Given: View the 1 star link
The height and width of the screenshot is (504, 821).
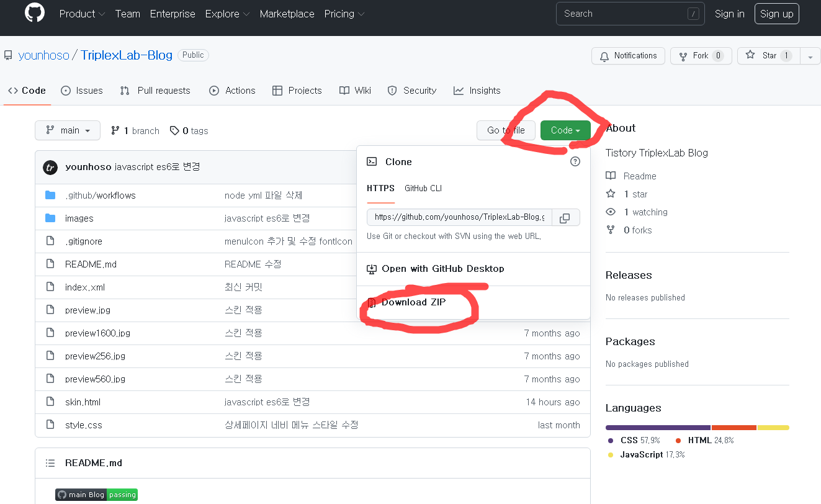Looking at the screenshot, I should (x=635, y=194).
